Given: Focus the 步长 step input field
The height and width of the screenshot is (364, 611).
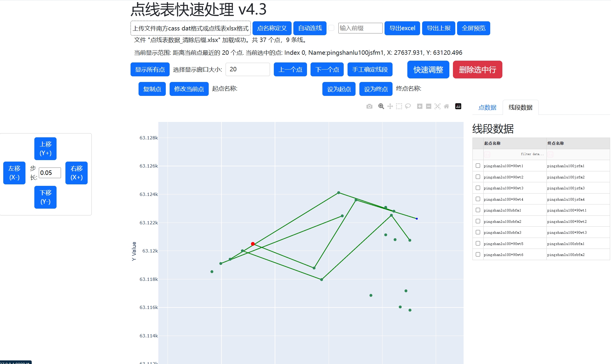Looking at the screenshot, I should pos(50,173).
